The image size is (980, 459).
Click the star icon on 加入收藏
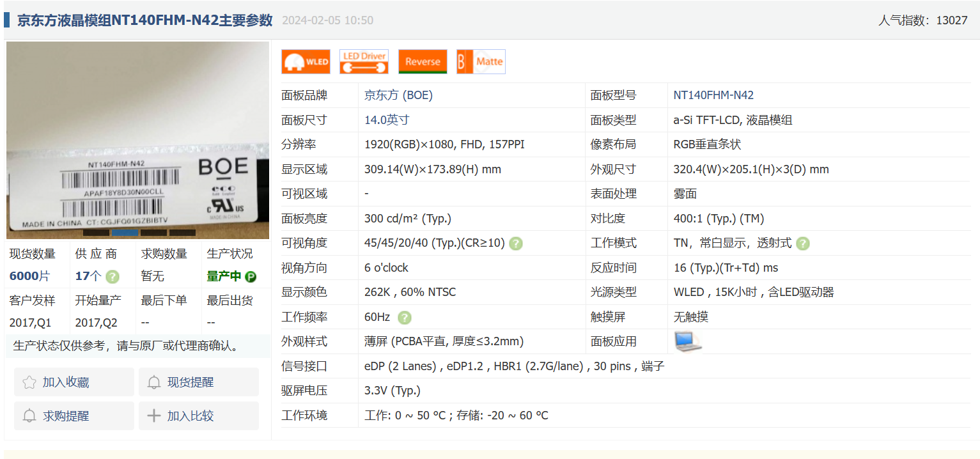click(29, 382)
